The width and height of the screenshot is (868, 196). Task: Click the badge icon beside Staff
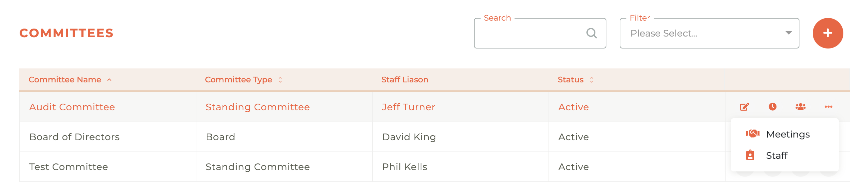(750, 155)
